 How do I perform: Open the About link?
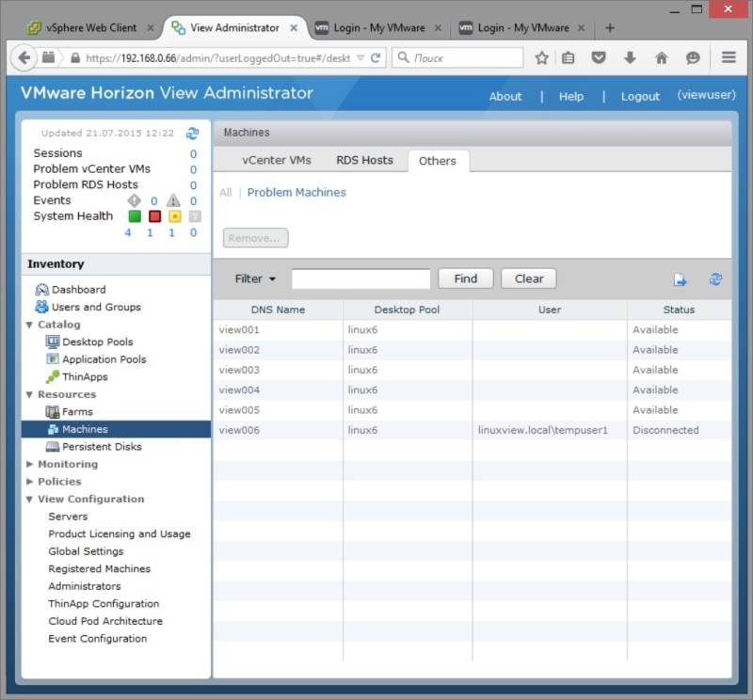[505, 97]
